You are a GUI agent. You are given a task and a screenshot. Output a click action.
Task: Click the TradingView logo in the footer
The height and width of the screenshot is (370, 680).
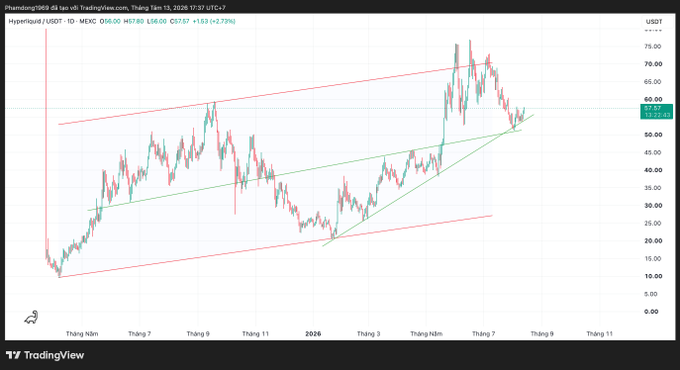pyautogui.click(x=45, y=355)
